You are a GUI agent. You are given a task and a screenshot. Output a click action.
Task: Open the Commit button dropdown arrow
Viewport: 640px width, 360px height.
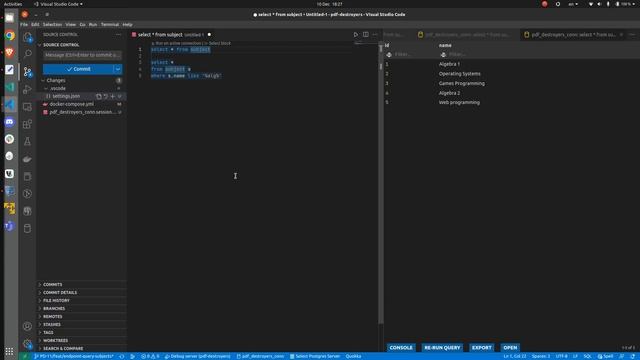pyautogui.click(x=118, y=69)
